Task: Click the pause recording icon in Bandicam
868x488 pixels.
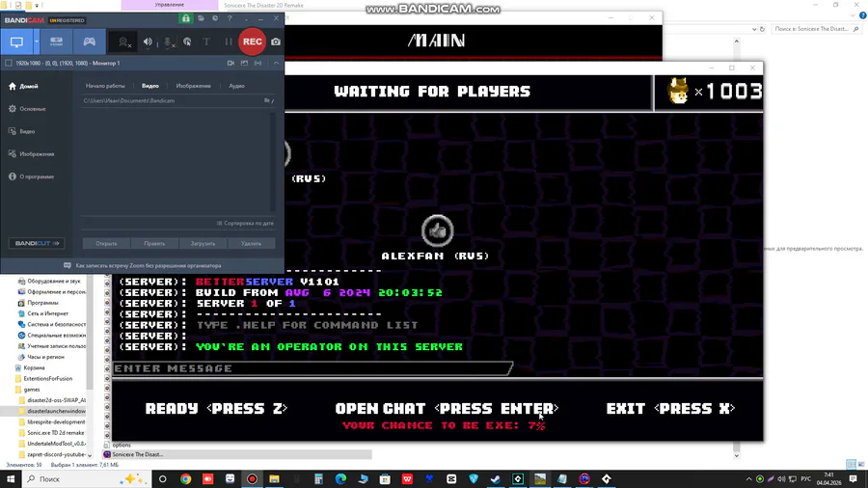Action: click(228, 42)
